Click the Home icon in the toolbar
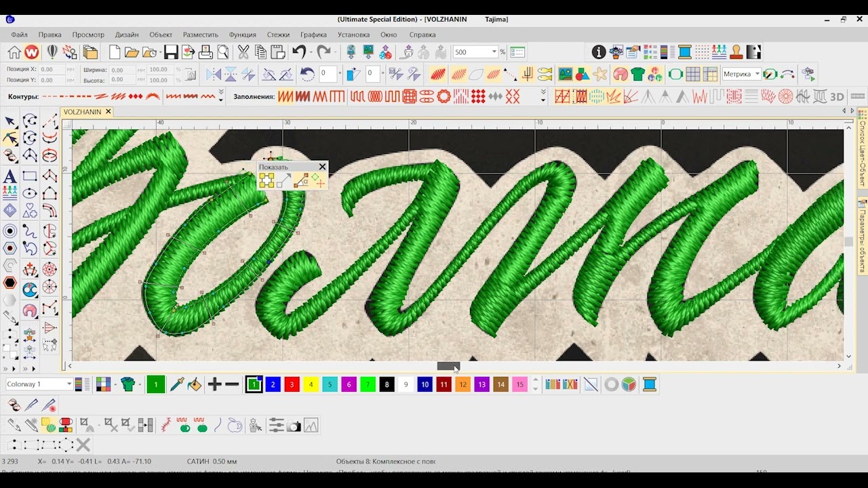Image resolution: width=868 pixels, height=488 pixels. click(x=14, y=52)
